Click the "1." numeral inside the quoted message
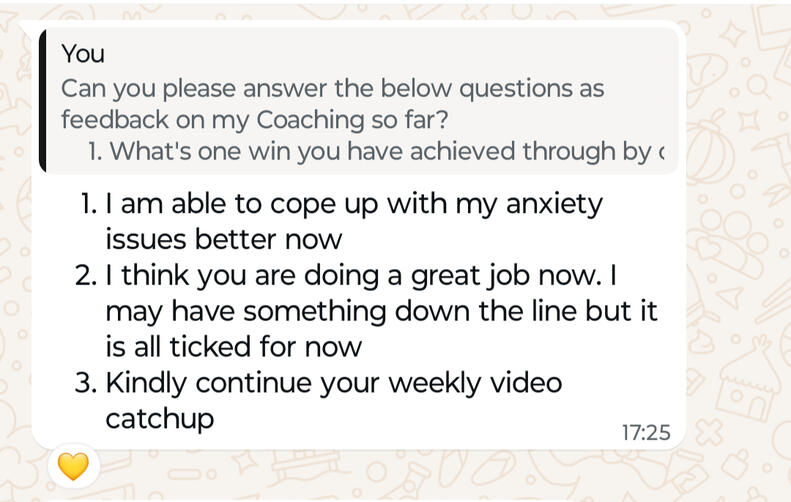The image size is (791, 502). [x=95, y=152]
